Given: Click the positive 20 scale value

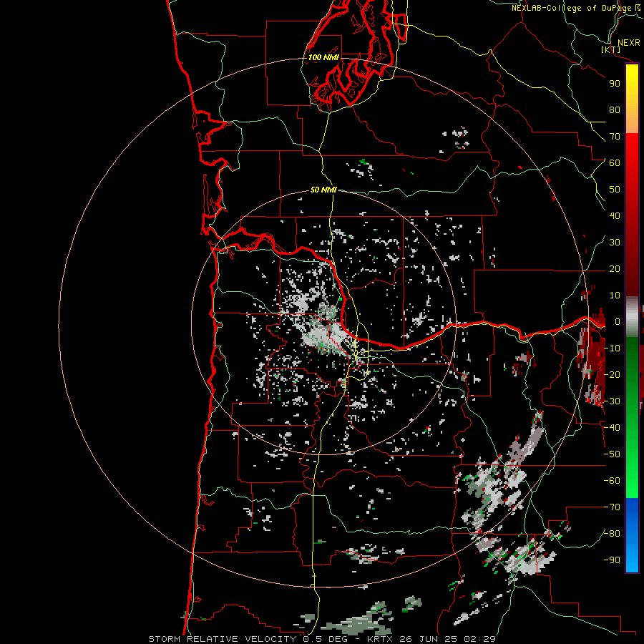Looking at the screenshot, I should 615,269.
